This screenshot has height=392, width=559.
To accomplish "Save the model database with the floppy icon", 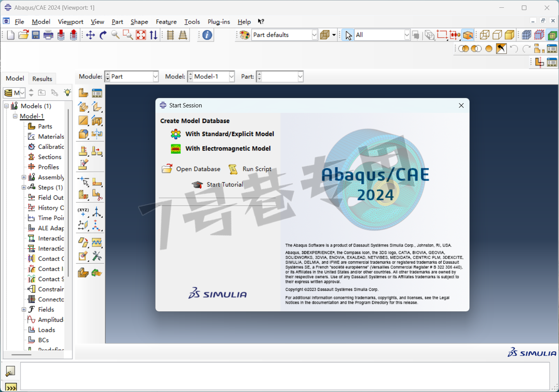I will (36, 35).
